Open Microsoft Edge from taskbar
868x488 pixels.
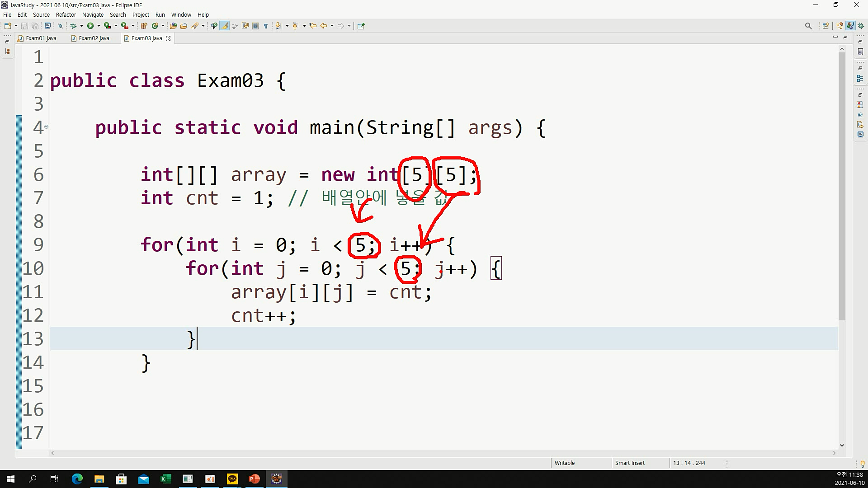point(77,479)
